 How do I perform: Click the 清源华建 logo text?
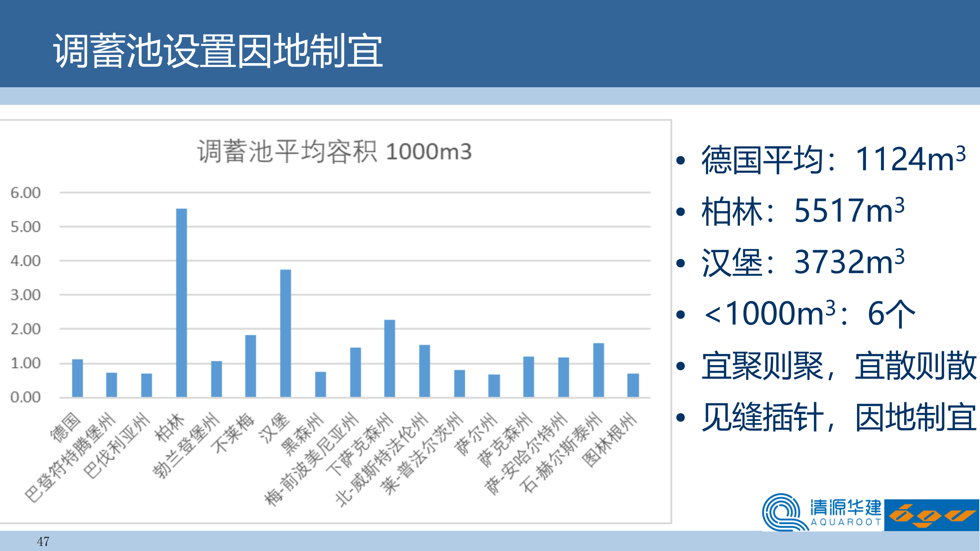[x=845, y=507]
